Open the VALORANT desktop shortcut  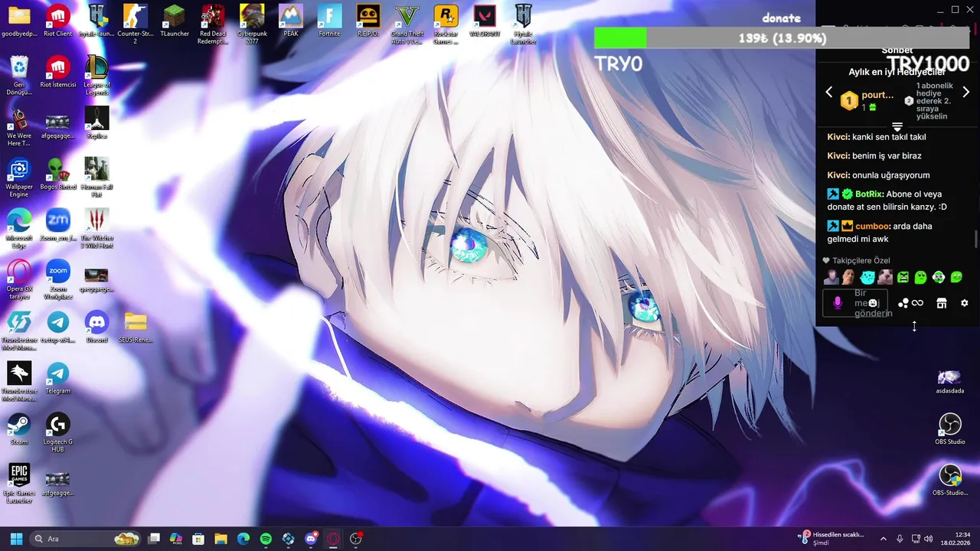click(485, 21)
